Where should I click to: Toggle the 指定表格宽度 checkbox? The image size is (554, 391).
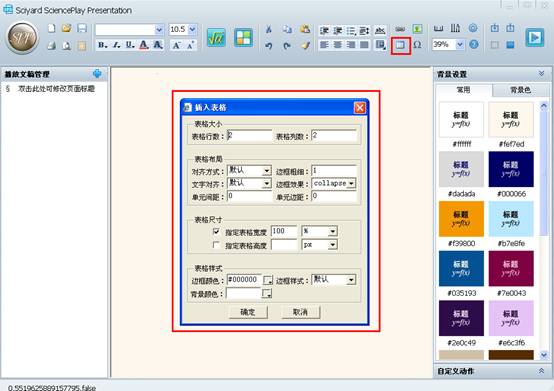(216, 232)
